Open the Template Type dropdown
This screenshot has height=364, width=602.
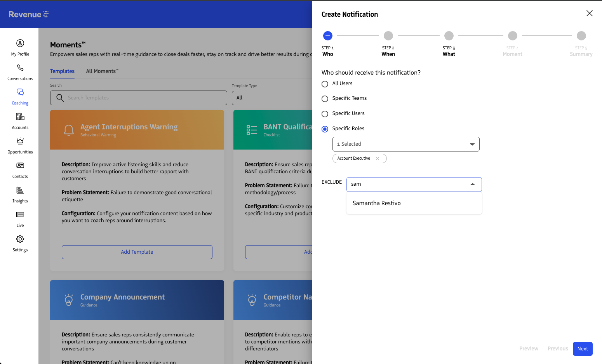pos(272,98)
